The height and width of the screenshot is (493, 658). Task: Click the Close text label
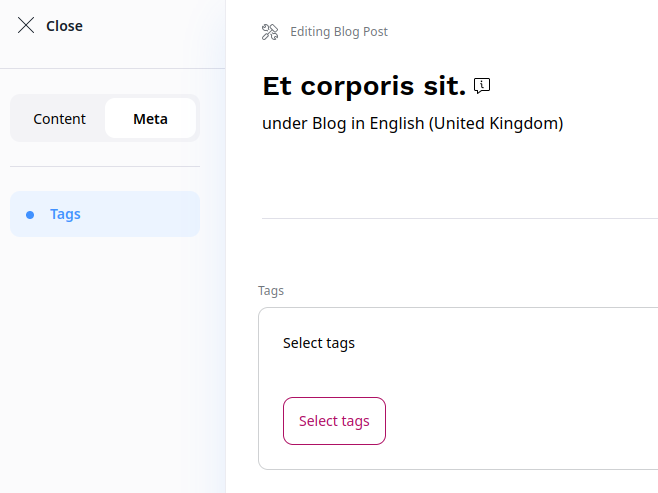(64, 26)
